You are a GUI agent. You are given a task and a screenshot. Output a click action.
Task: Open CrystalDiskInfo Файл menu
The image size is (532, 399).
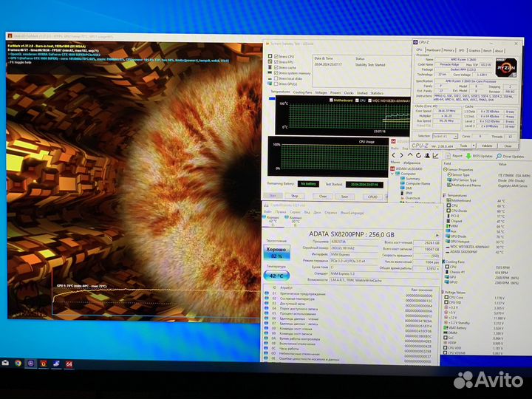[x=267, y=212]
